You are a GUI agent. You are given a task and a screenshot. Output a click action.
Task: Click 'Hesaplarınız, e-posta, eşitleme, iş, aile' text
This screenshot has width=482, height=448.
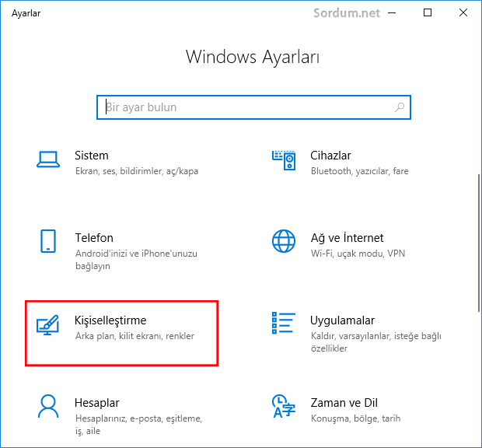(138, 425)
